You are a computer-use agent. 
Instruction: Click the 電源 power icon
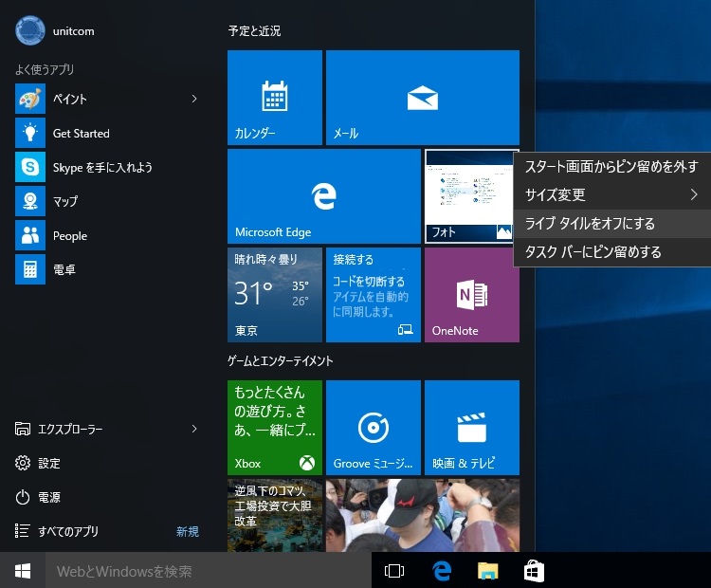coord(22,497)
